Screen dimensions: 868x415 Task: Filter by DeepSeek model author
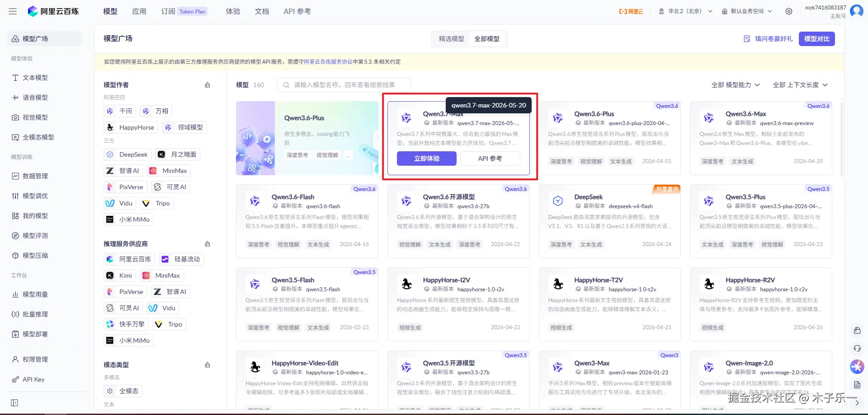click(x=127, y=154)
